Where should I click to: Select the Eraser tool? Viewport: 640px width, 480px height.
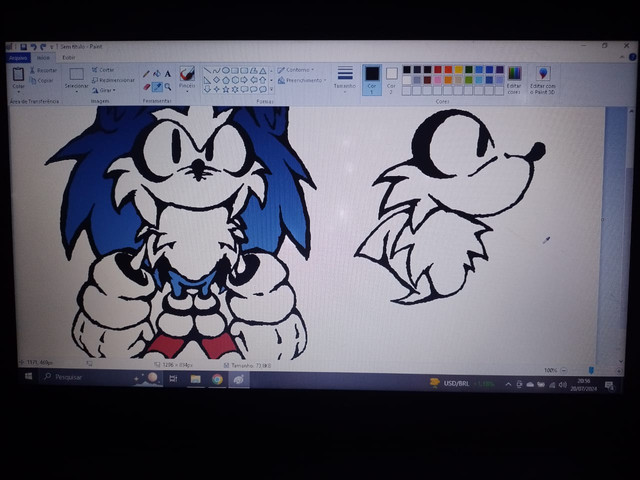click(147, 87)
